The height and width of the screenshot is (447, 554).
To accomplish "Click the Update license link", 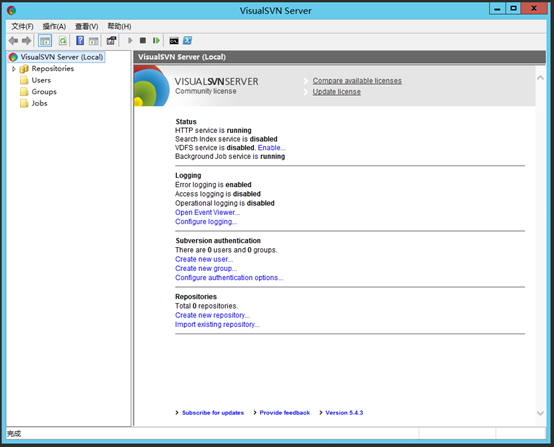I will [x=336, y=92].
